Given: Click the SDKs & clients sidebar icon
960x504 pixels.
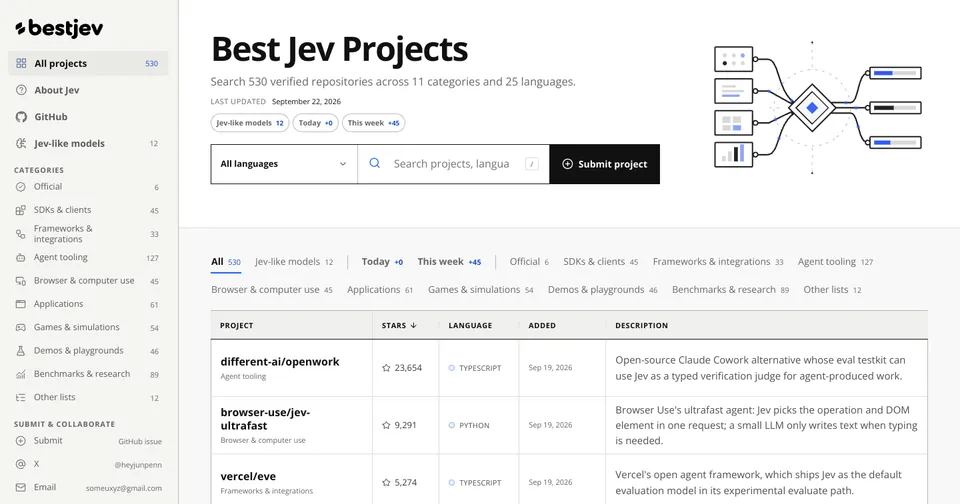Looking at the screenshot, I should 21,210.
